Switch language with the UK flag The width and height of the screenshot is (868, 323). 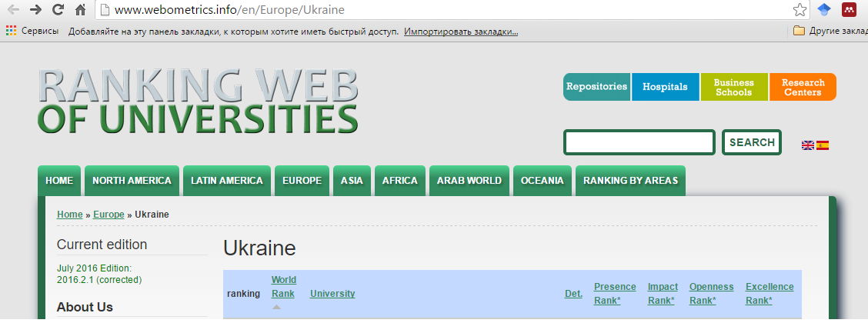pos(808,145)
